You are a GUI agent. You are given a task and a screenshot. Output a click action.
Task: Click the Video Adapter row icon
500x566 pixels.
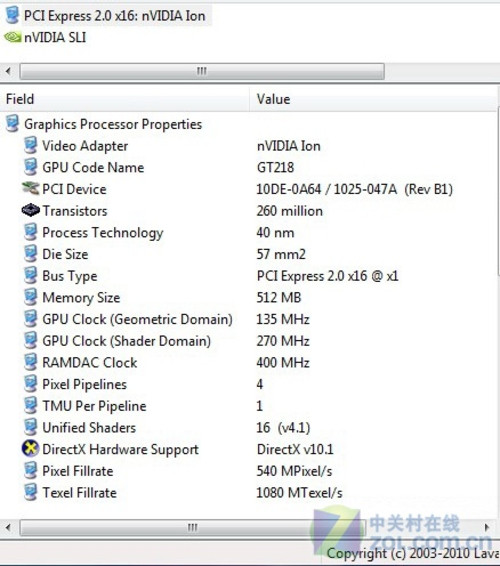click(30, 145)
